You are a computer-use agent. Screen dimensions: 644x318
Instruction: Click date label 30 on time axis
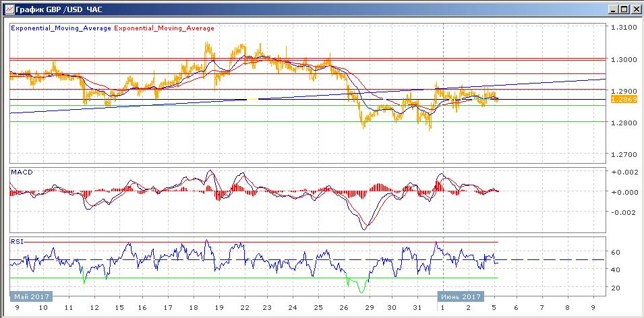pos(392,307)
